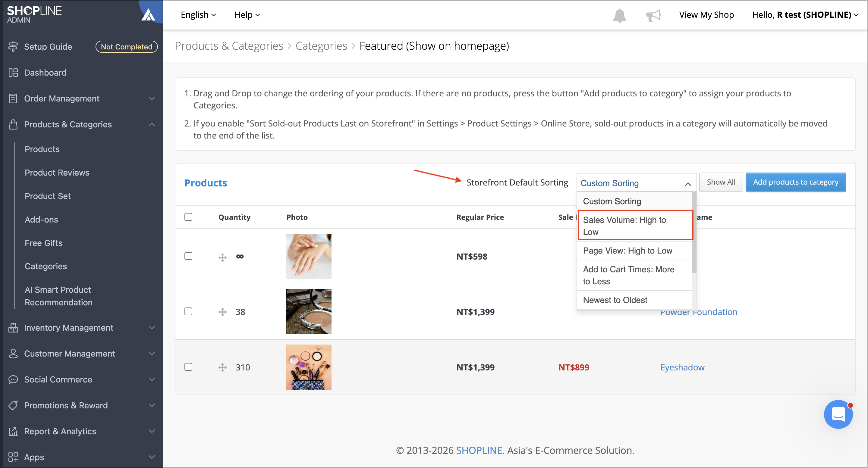Open the notification bell icon

(x=619, y=15)
